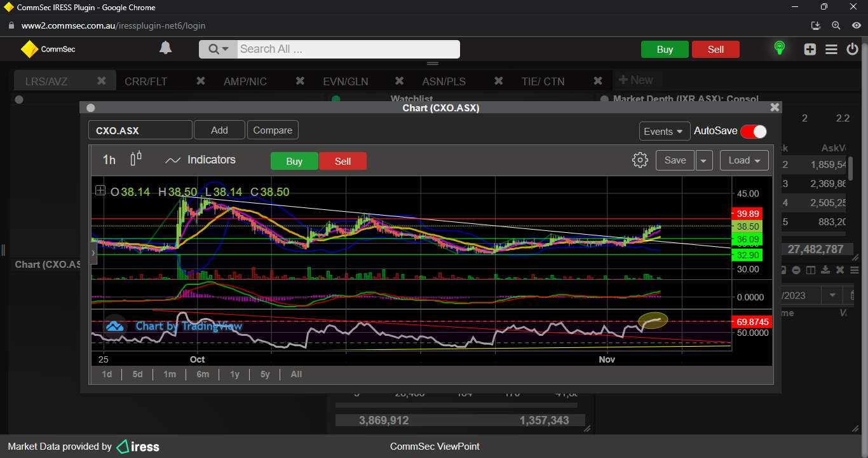Image resolution: width=868 pixels, height=458 pixels.
Task: Open the Chrome zoom magnifier icon
Action: [836, 26]
